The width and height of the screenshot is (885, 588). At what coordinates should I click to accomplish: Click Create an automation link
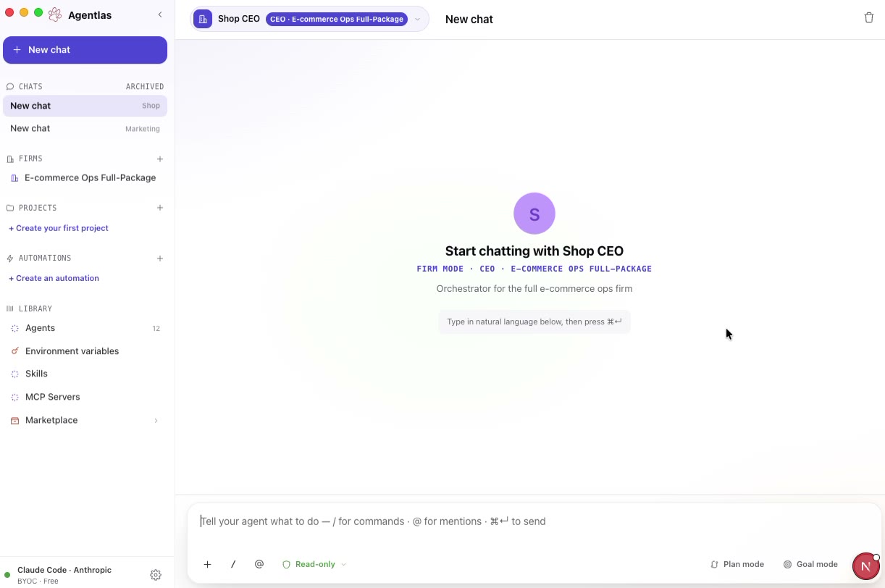(54, 278)
